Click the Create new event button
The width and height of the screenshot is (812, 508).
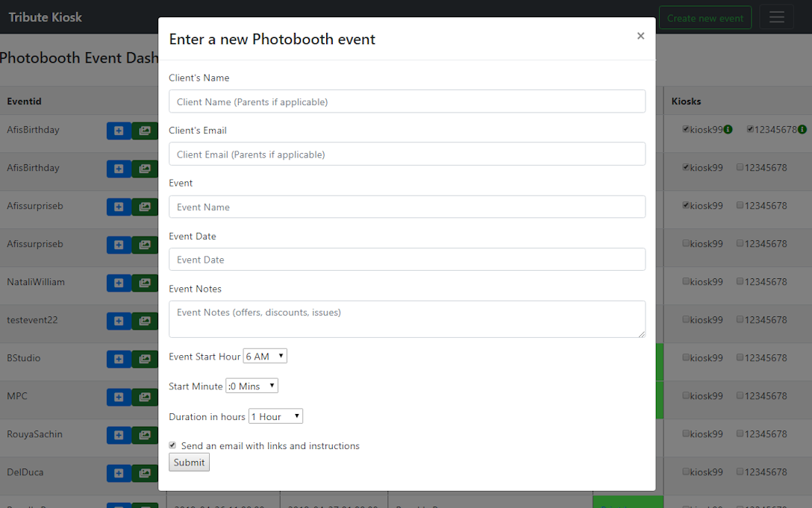tap(705, 18)
